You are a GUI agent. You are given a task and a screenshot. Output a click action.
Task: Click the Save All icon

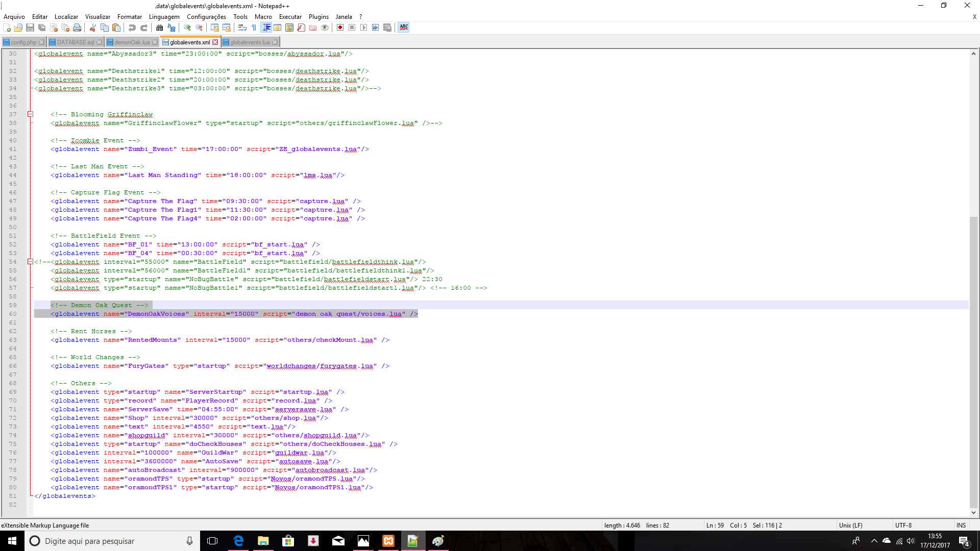(42, 28)
